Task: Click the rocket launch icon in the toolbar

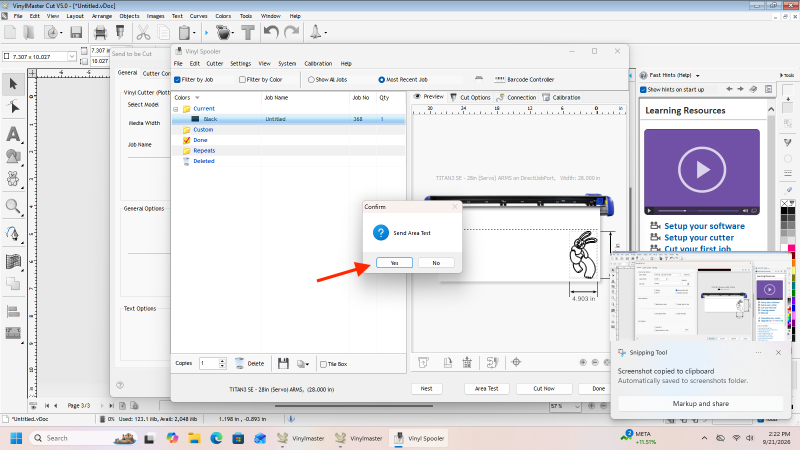Action: click(x=316, y=32)
